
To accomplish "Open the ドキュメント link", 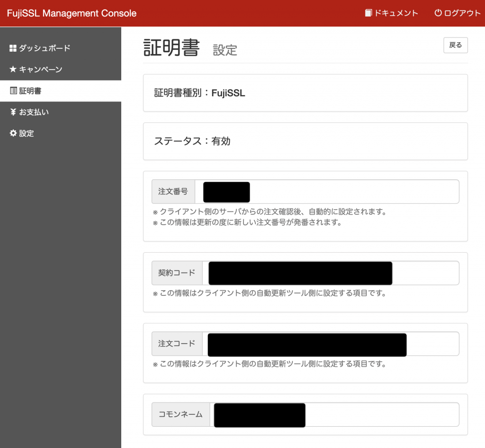I will (392, 13).
